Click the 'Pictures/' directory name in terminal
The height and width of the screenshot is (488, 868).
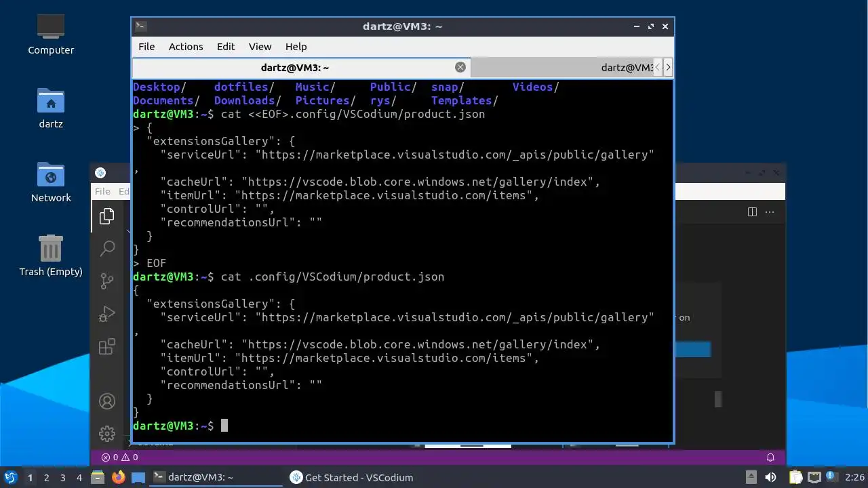tap(325, 100)
